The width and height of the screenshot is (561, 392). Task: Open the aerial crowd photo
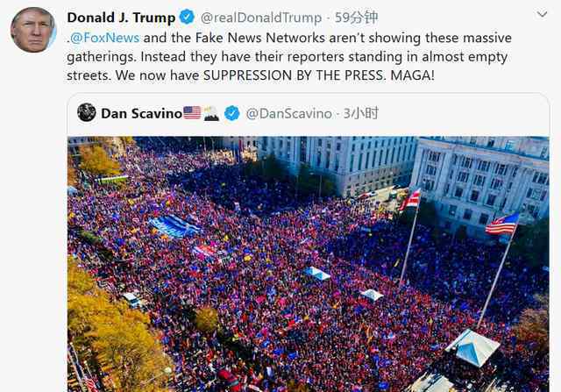point(308,264)
